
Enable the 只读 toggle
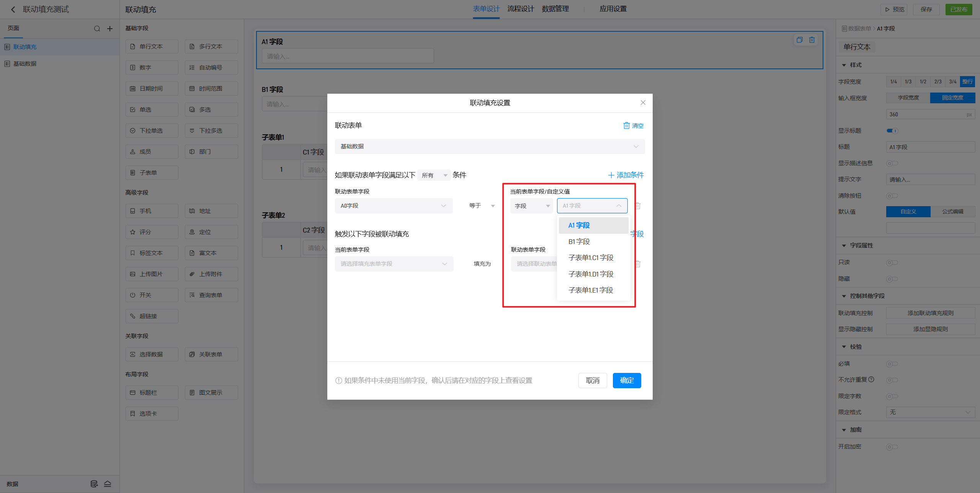coord(892,263)
